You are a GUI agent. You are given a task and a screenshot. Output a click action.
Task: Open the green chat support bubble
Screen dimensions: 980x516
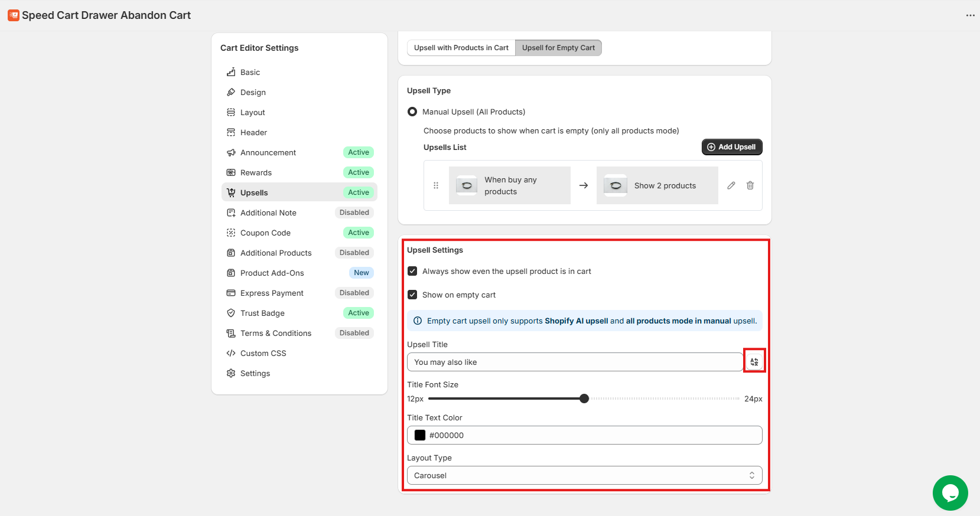point(950,493)
